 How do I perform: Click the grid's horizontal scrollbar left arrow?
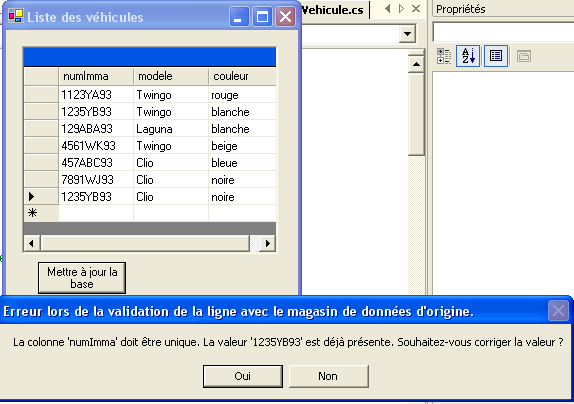[x=32, y=243]
